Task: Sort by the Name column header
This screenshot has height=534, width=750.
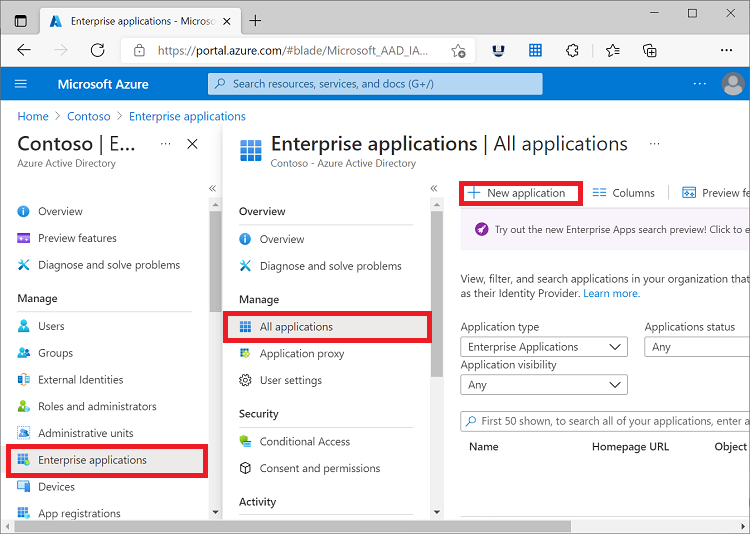Action: (x=484, y=447)
